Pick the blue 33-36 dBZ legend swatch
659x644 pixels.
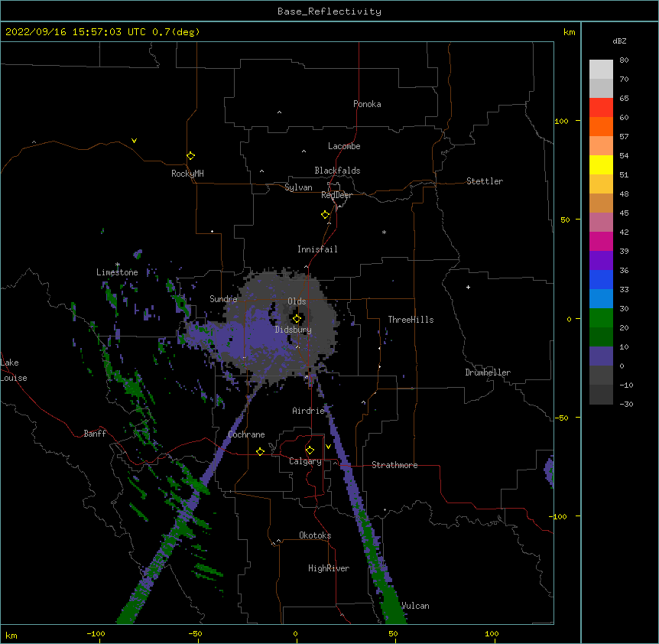(601, 279)
